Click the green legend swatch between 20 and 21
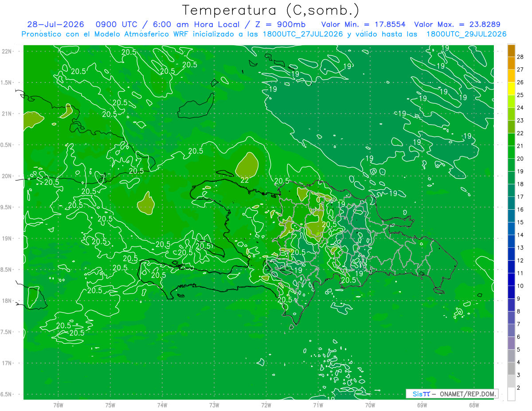The width and height of the screenshot is (532, 411). pos(511,152)
